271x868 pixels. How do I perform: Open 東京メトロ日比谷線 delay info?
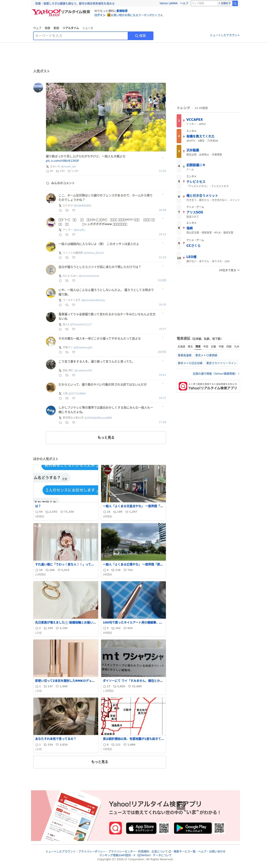click(190, 363)
